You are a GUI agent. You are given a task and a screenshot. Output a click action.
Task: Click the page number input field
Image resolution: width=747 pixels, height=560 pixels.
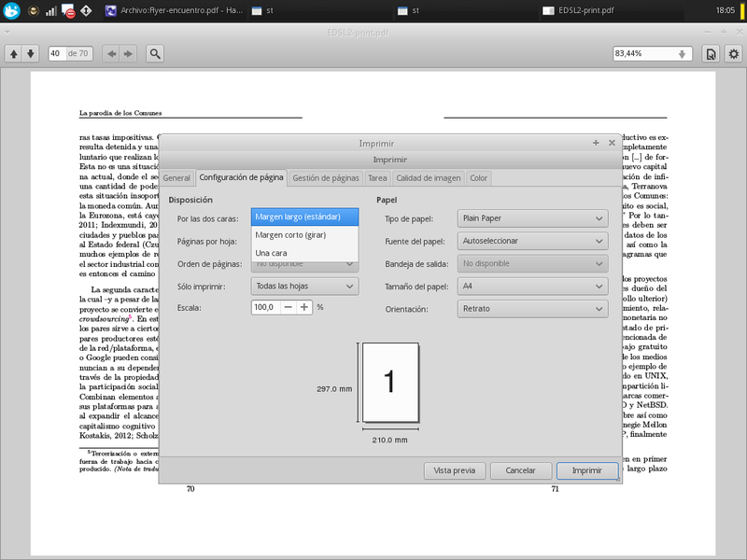pyautogui.click(x=56, y=54)
